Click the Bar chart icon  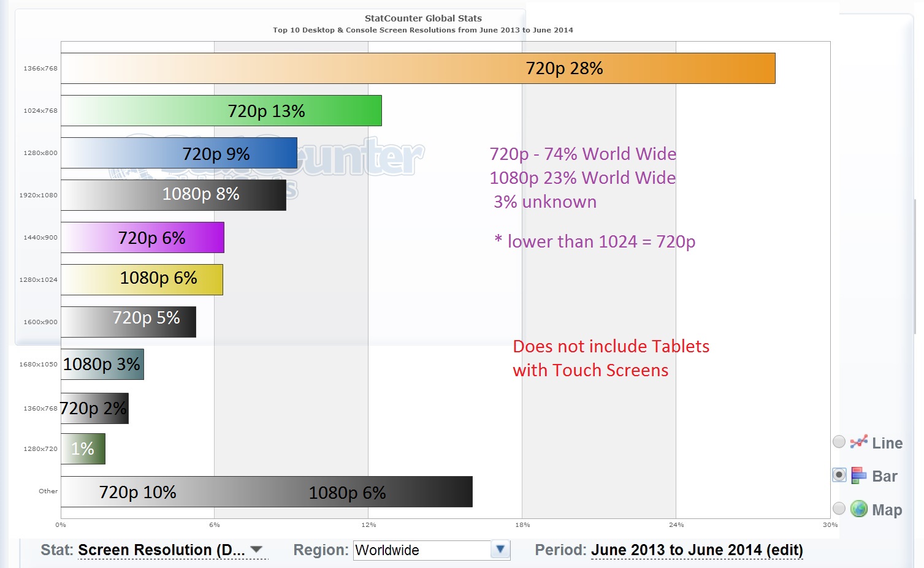pyautogui.click(x=859, y=475)
